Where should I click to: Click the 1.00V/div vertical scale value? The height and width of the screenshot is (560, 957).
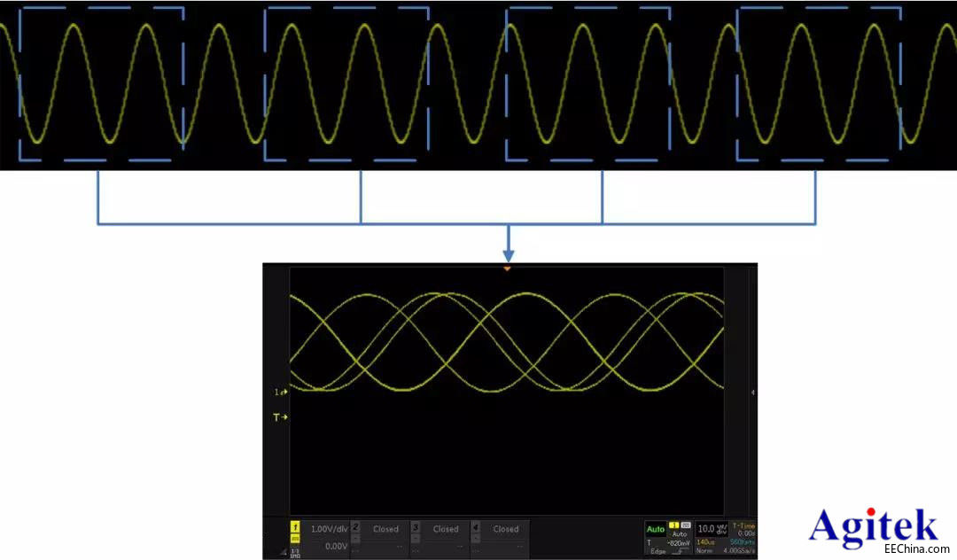[329, 529]
